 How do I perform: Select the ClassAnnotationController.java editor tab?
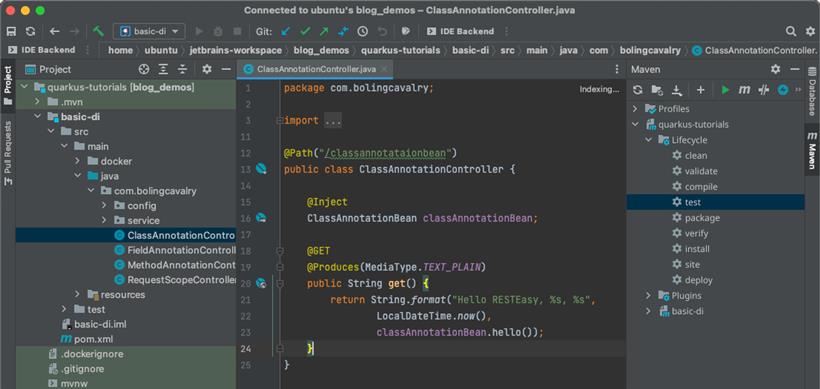click(314, 70)
